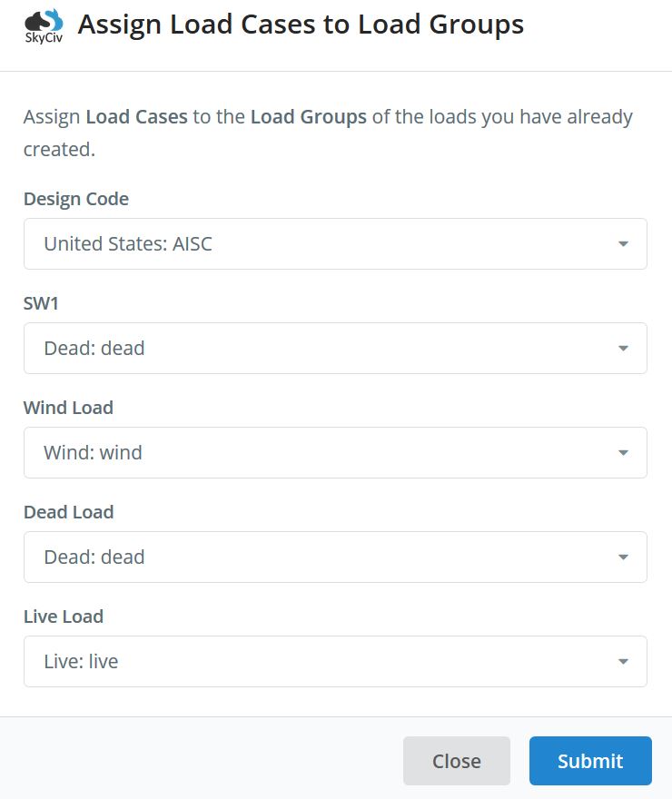
Task: Click the SW1 dropdown caret arrow
Action: [623, 349]
